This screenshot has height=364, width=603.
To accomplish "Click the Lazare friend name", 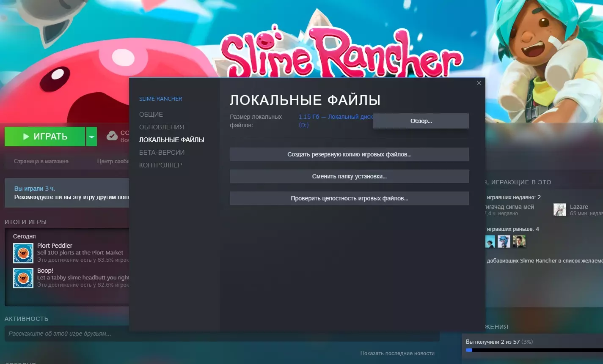I will pos(579,207).
